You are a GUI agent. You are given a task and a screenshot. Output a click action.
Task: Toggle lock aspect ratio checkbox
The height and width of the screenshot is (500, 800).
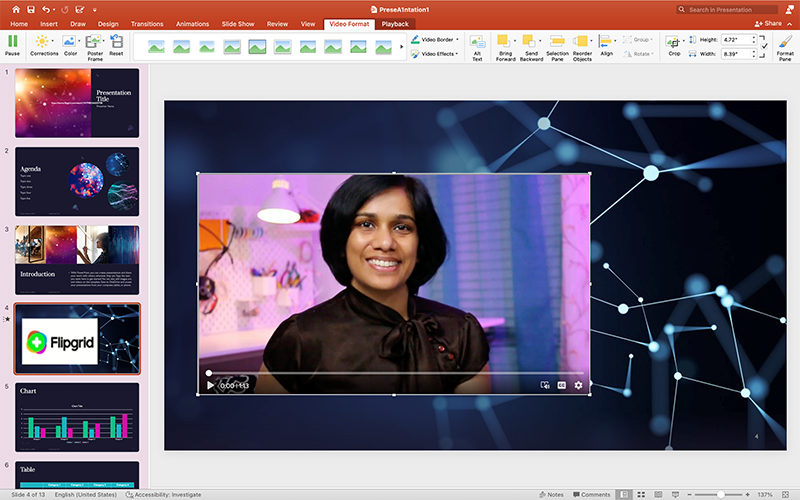point(764,46)
